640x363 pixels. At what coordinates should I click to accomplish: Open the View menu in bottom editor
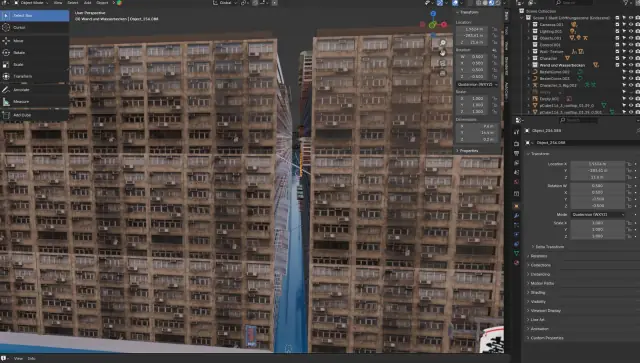(x=18, y=359)
